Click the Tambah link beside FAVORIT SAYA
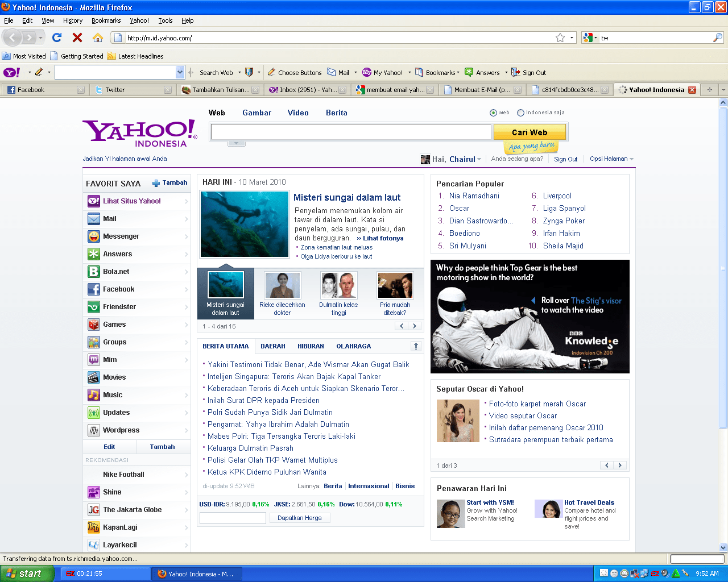 [x=169, y=183]
